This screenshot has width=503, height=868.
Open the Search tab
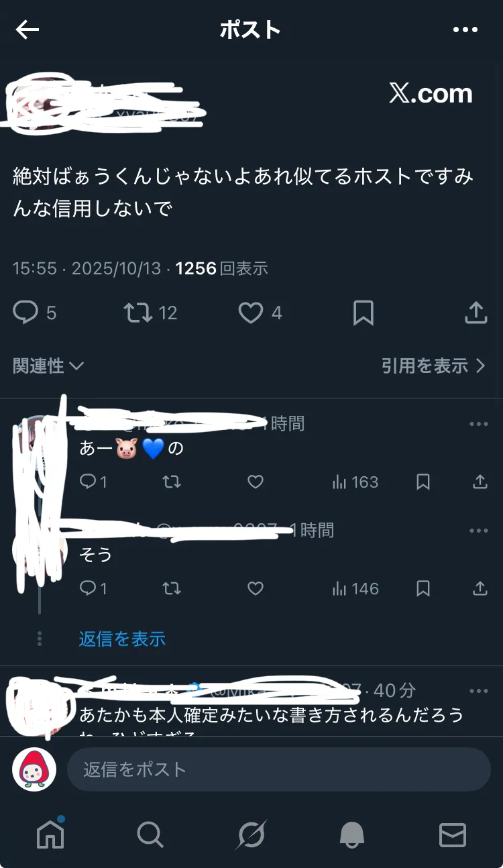tap(150, 834)
